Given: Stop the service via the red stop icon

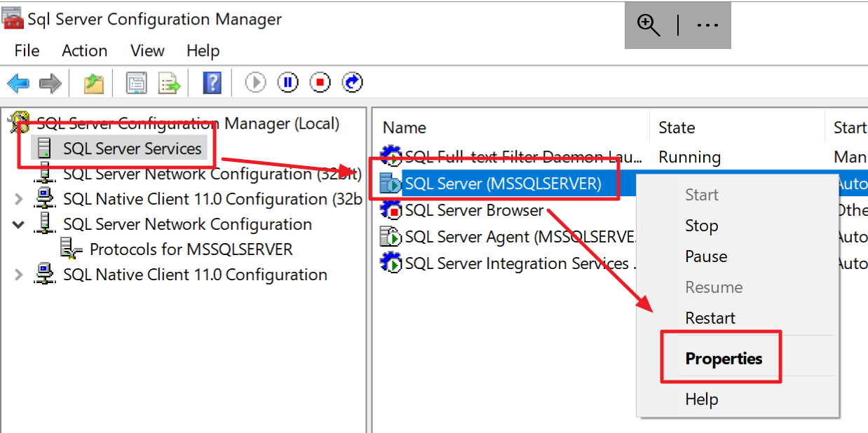Looking at the screenshot, I should click(x=320, y=82).
